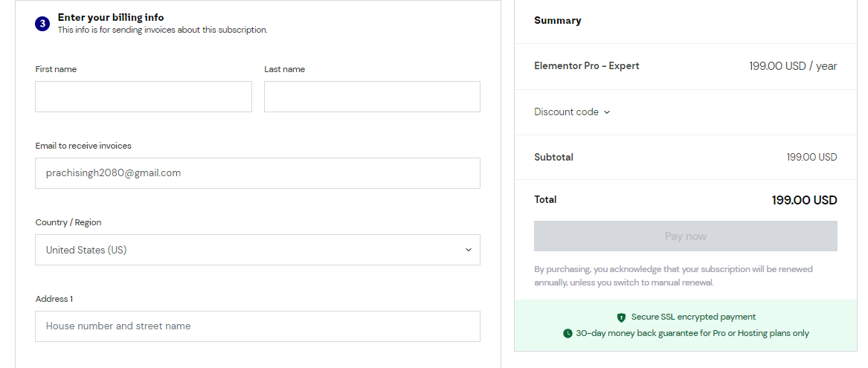868x368 pixels.
Task: Click the invoices info subtitle text
Action: [x=163, y=30]
